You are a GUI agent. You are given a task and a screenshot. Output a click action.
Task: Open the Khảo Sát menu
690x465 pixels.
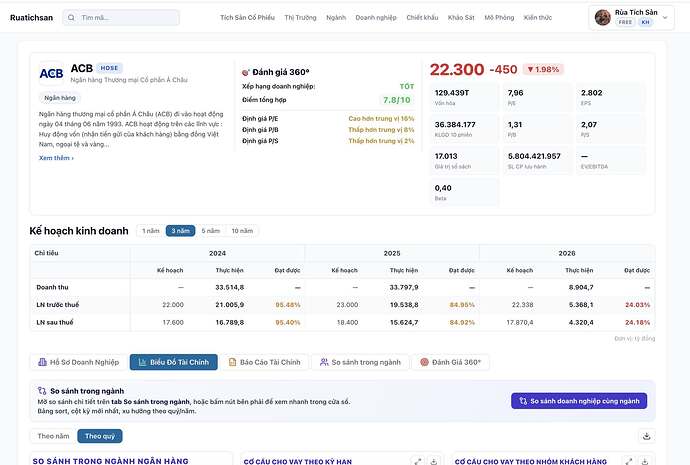461,18
